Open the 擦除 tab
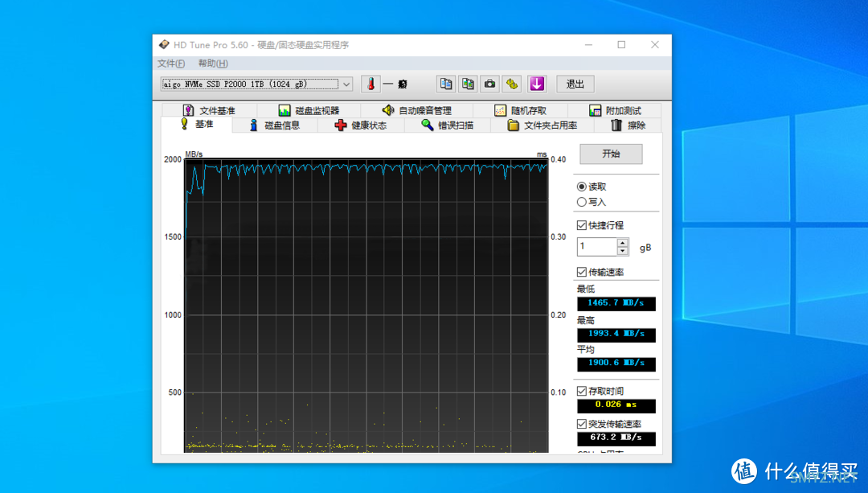 click(x=628, y=125)
